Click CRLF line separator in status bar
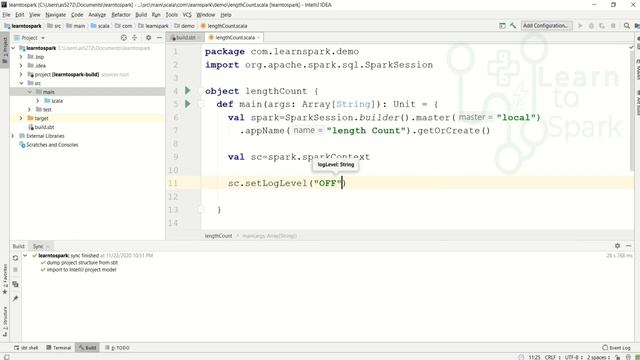The height and width of the screenshot is (360, 640). pyautogui.click(x=552, y=357)
